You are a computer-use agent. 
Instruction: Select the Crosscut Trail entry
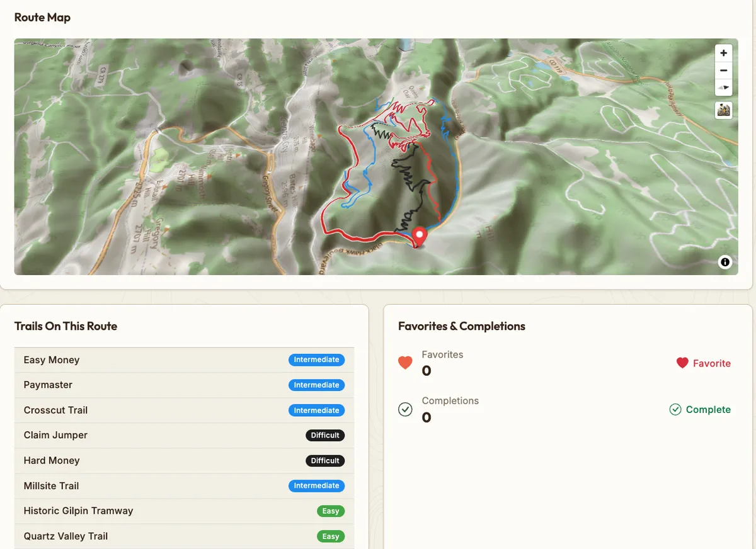[x=55, y=410]
